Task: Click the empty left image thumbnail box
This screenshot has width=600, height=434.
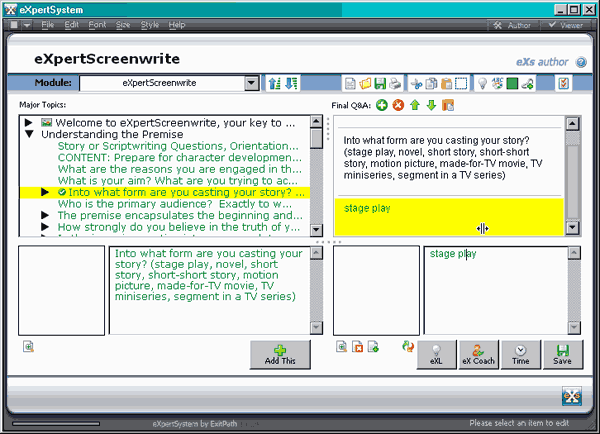Action: [62, 290]
